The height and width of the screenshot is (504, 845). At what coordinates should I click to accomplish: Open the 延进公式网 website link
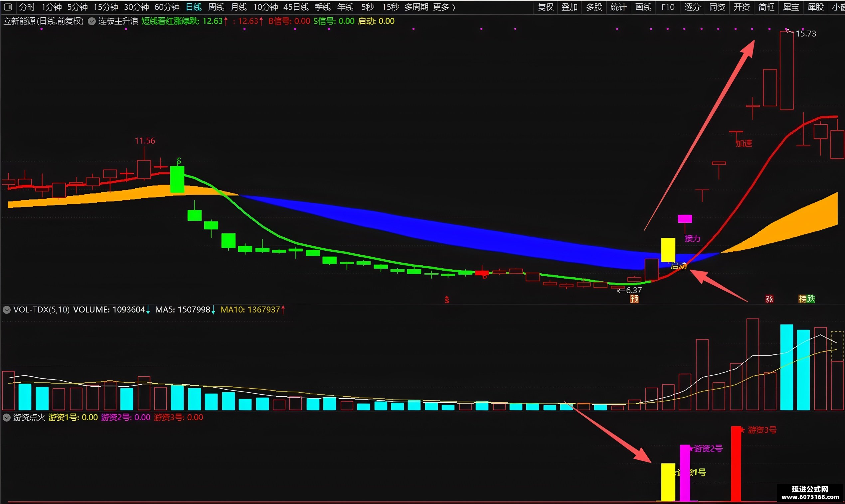pos(810,493)
